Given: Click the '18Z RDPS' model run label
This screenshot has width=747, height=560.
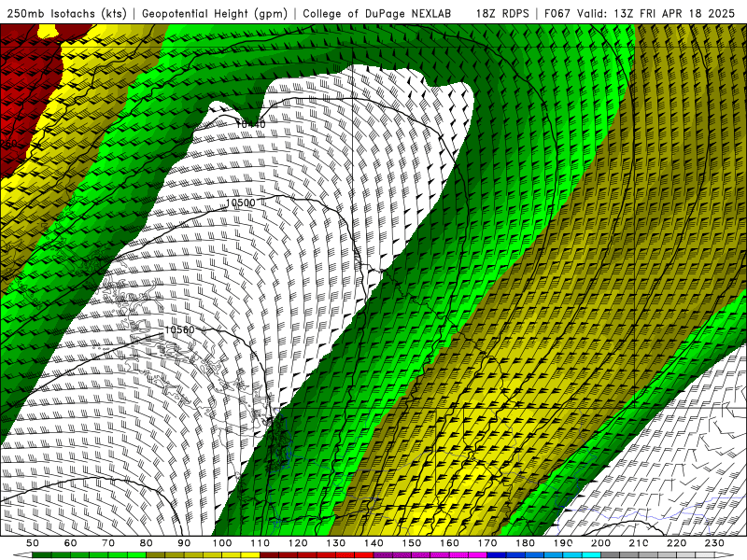Looking at the screenshot, I should (502, 14).
